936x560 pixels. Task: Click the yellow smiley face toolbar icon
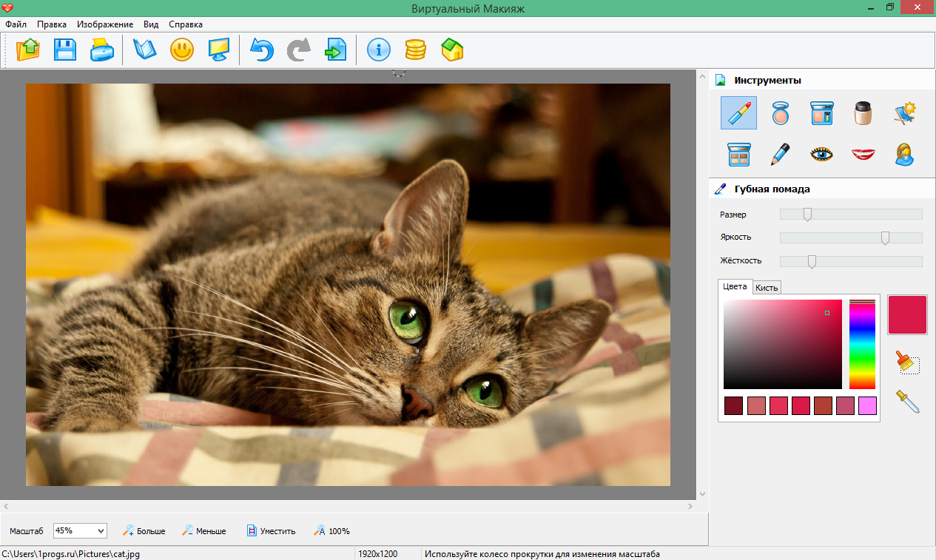[182, 50]
